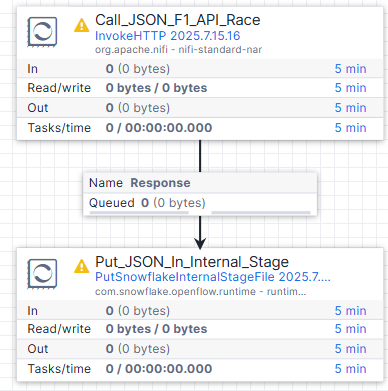Click the InvokeHTTP 2025.7.15.16 type label
Screen dimensions: 388x391
click(x=168, y=36)
